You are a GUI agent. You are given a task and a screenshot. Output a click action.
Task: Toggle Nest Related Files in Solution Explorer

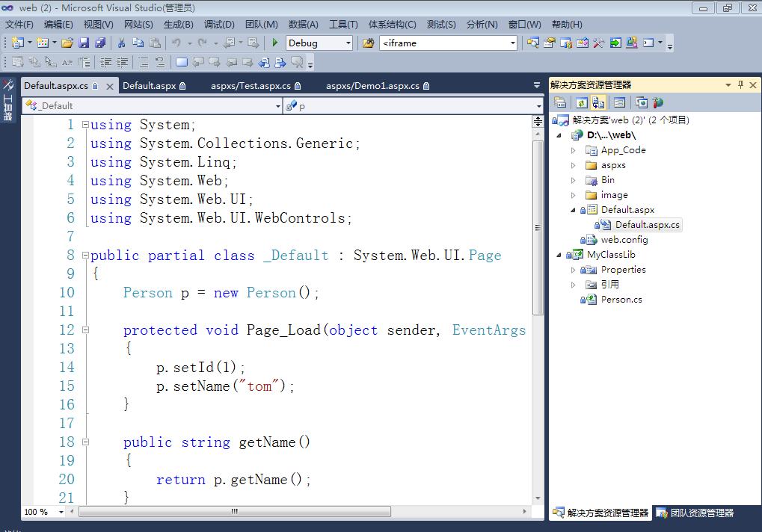pyautogui.click(x=598, y=102)
